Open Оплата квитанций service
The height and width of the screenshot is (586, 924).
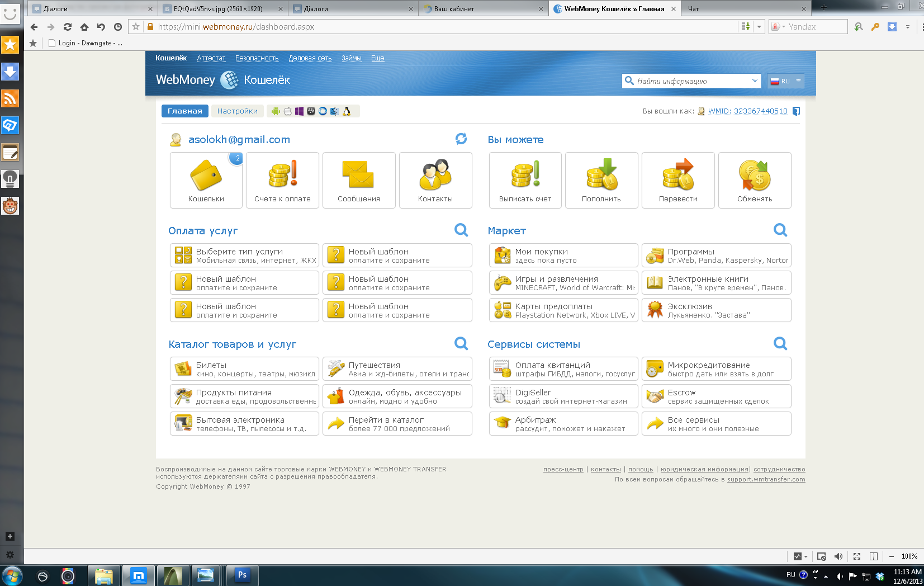tap(563, 369)
